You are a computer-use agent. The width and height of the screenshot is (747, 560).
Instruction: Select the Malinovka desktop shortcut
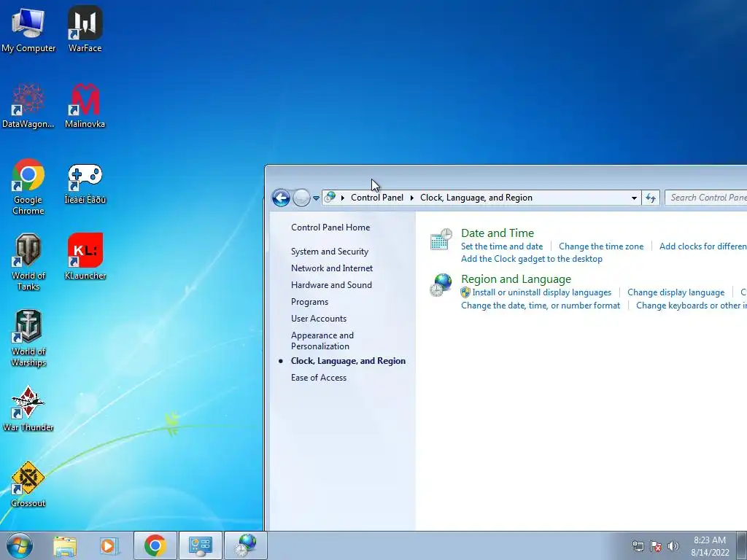click(x=85, y=106)
